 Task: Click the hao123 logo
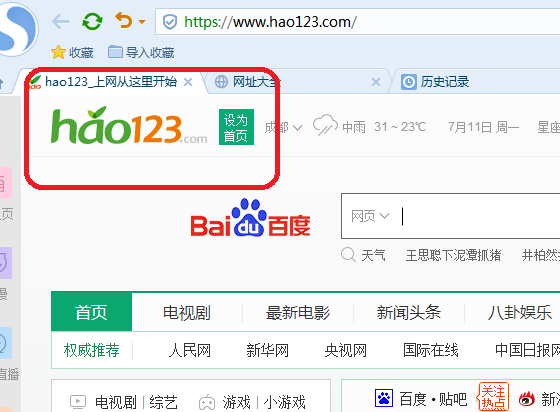tap(129, 126)
